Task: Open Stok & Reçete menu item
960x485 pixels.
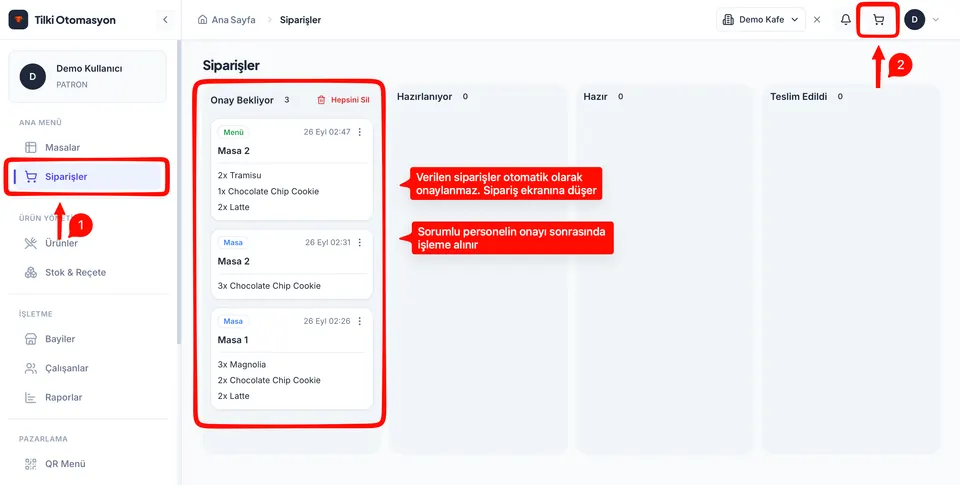Action: (x=88, y=273)
